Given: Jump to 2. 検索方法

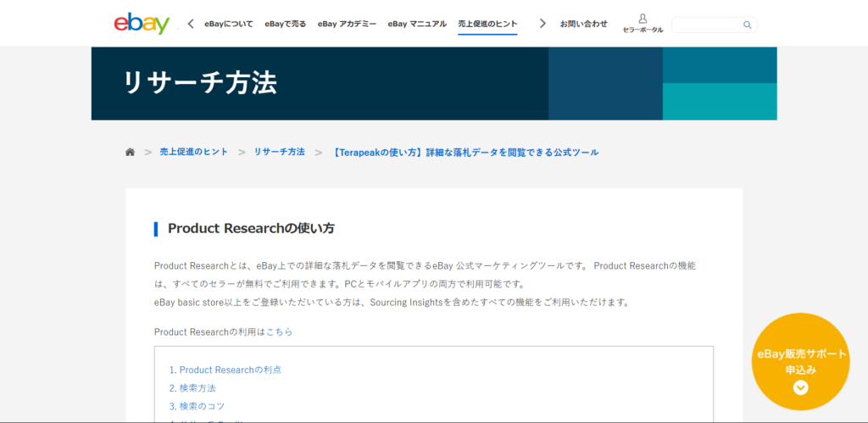Looking at the screenshot, I should [x=192, y=388].
